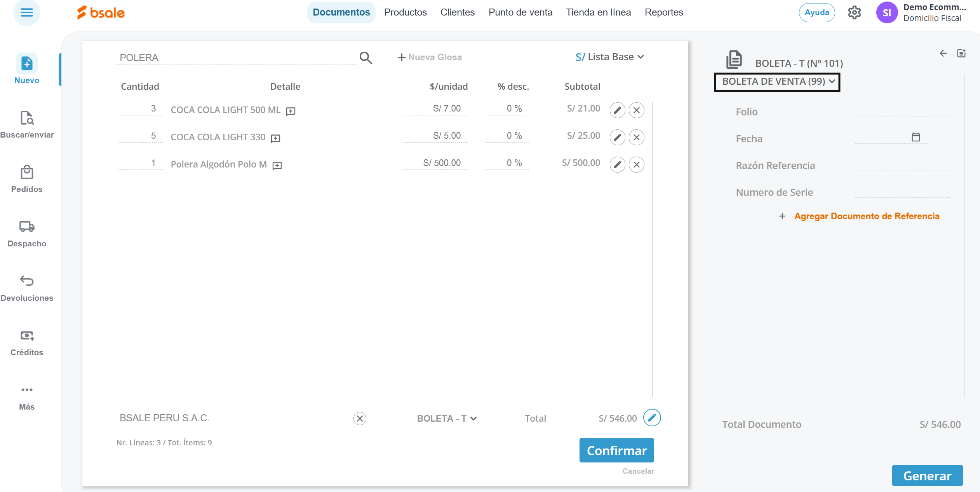
Task: Open the Fecha calendar picker
Action: [x=916, y=137]
